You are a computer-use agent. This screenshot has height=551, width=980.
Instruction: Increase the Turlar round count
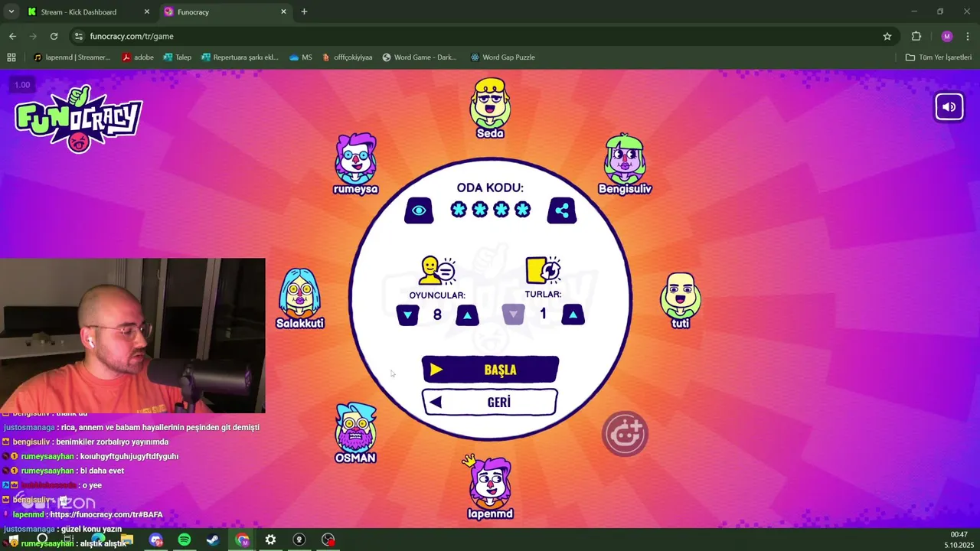[x=573, y=314]
